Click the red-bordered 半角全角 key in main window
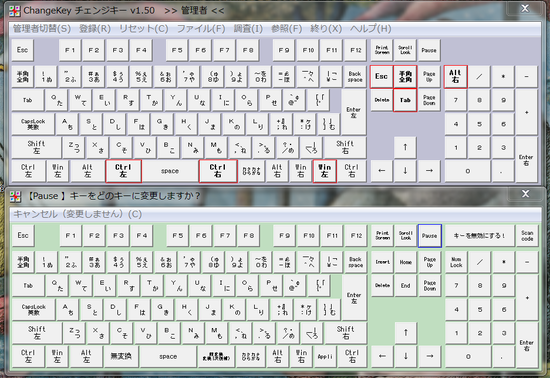This screenshot has height=378, width=550. pos(405,76)
